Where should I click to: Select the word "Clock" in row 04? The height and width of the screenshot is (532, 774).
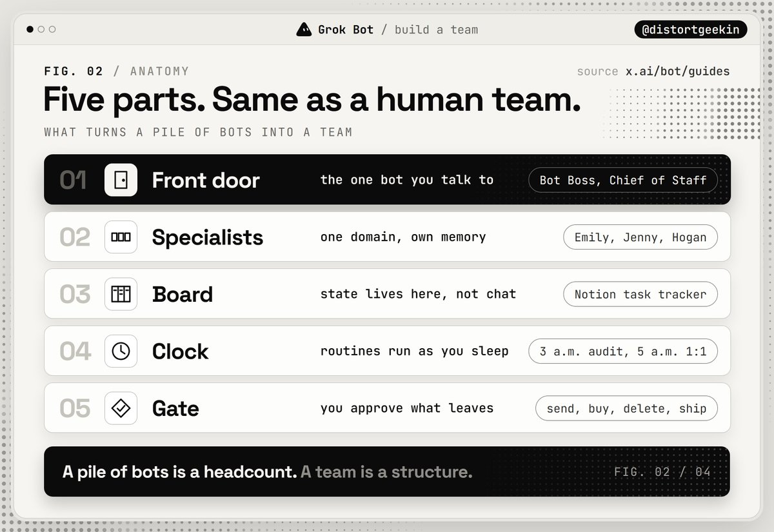(x=180, y=351)
